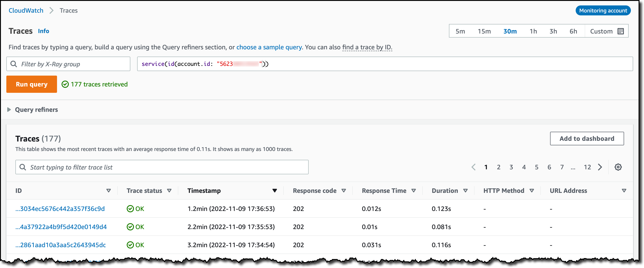Screen dimensions: 644x268
Task: Click the Custom calendar icon
Action: tap(620, 31)
